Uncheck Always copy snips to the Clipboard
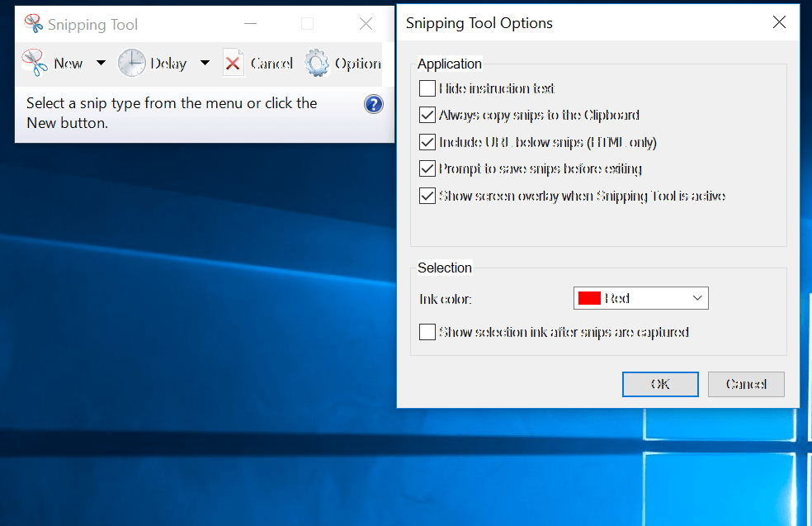Viewport: 812px width, 526px height. [x=427, y=115]
